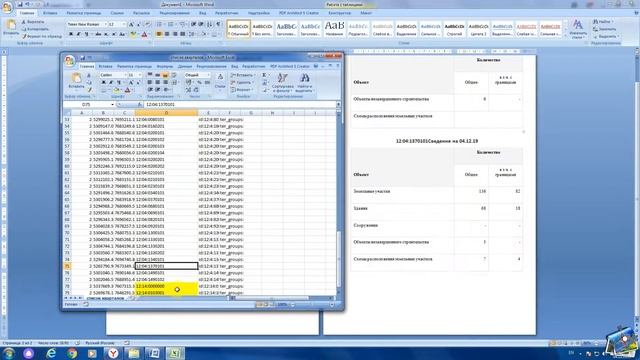Click the Excel Percent Style icon
The width and height of the screenshot is (640, 360).
pos(199,82)
